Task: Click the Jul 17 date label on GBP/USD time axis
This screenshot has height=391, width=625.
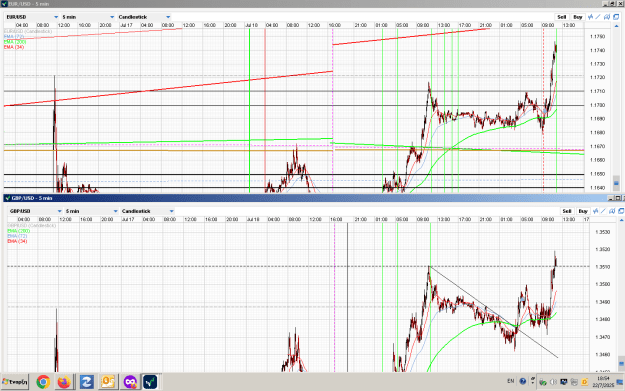Action: tap(128, 219)
